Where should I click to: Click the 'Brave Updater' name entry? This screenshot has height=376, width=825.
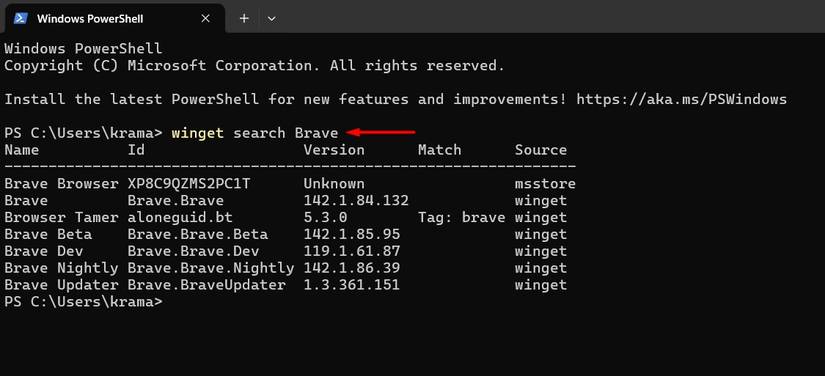pyautogui.click(x=62, y=285)
